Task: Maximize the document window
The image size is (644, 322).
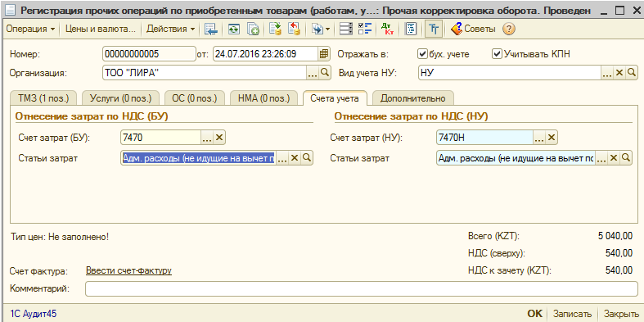Action: click(x=619, y=11)
